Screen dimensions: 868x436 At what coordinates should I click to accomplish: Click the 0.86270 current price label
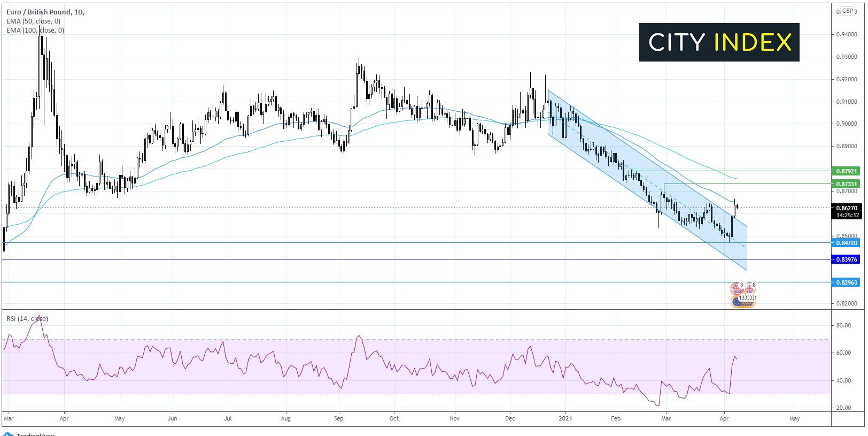pos(846,208)
